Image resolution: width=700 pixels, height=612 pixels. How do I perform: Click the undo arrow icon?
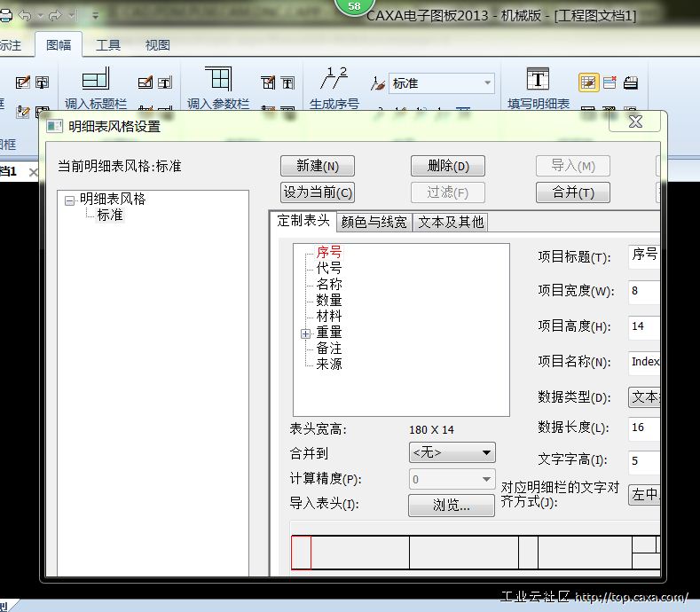tap(25, 16)
